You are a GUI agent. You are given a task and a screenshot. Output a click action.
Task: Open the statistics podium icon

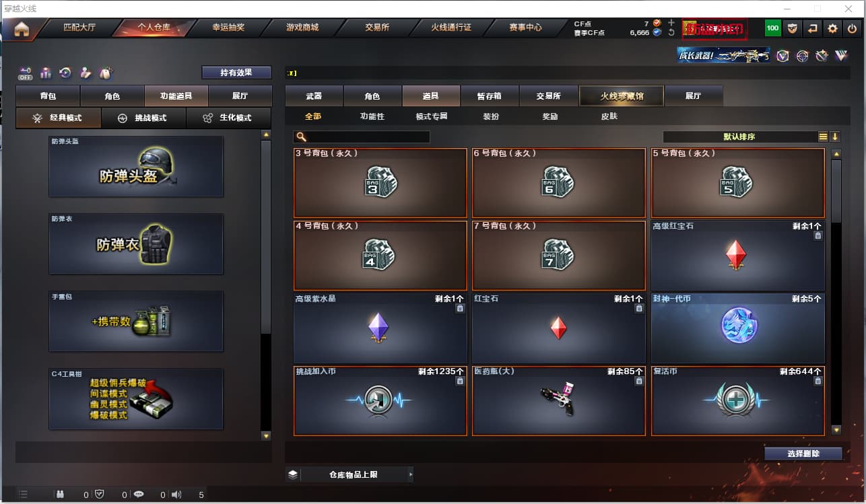[x=46, y=73]
